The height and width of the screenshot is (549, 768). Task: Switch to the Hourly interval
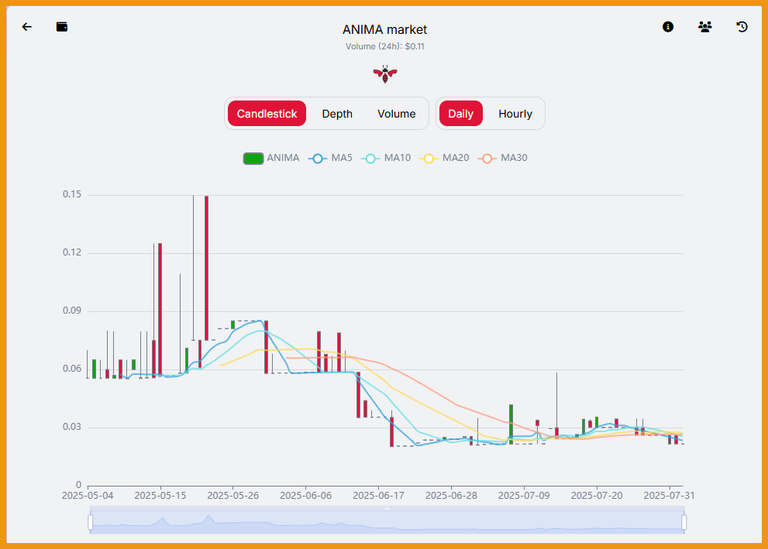click(515, 114)
